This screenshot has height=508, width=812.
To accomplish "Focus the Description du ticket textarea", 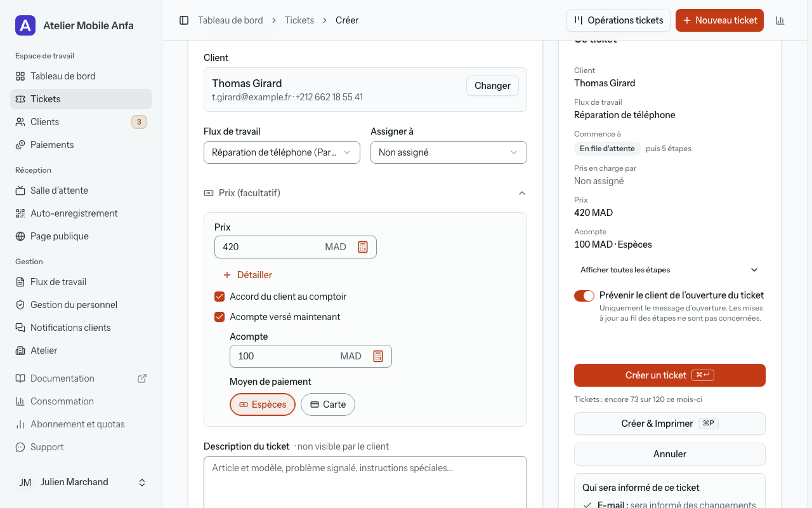I will [365, 483].
